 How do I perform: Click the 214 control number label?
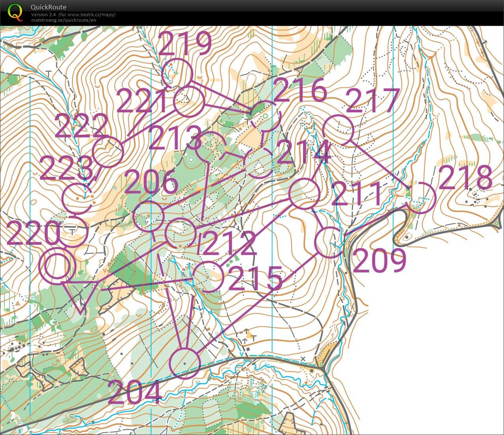pos(303,152)
